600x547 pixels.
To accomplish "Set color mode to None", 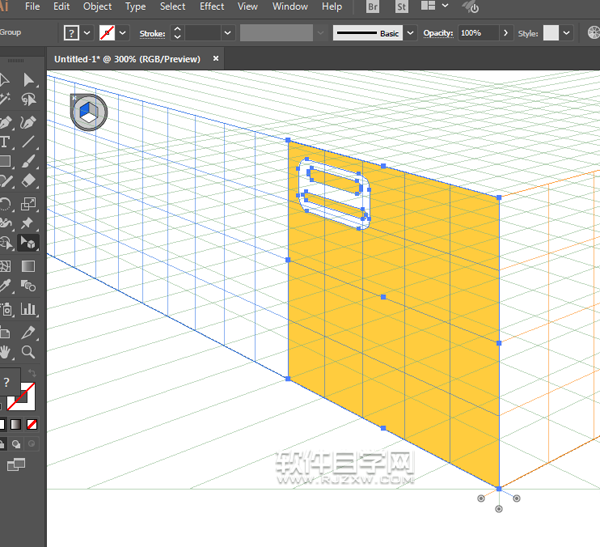I will pyautogui.click(x=33, y=424).
